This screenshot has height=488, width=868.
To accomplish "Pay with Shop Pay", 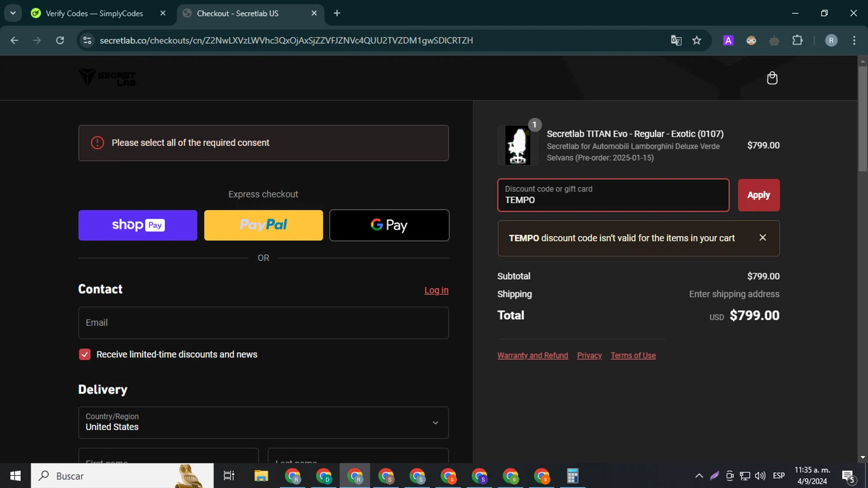I will 138,225.
